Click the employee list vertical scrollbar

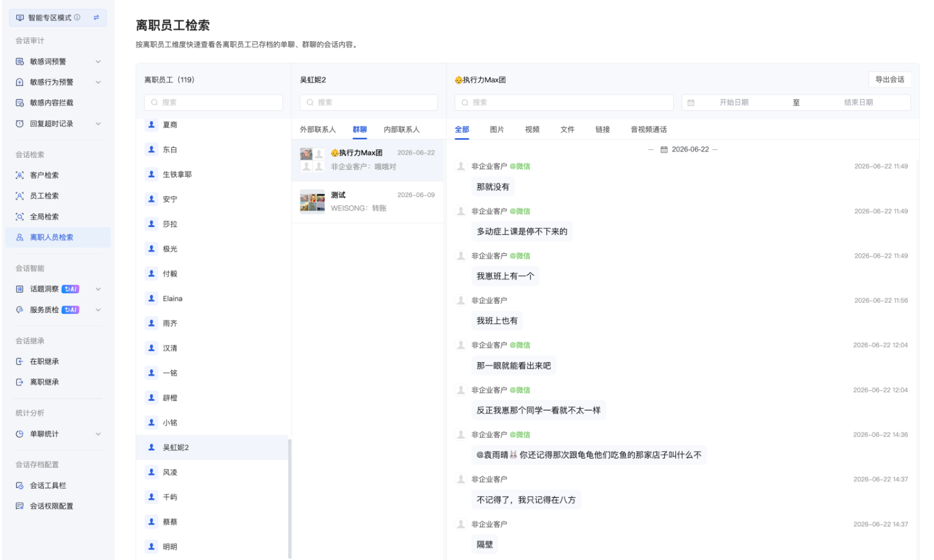(289, 498)
